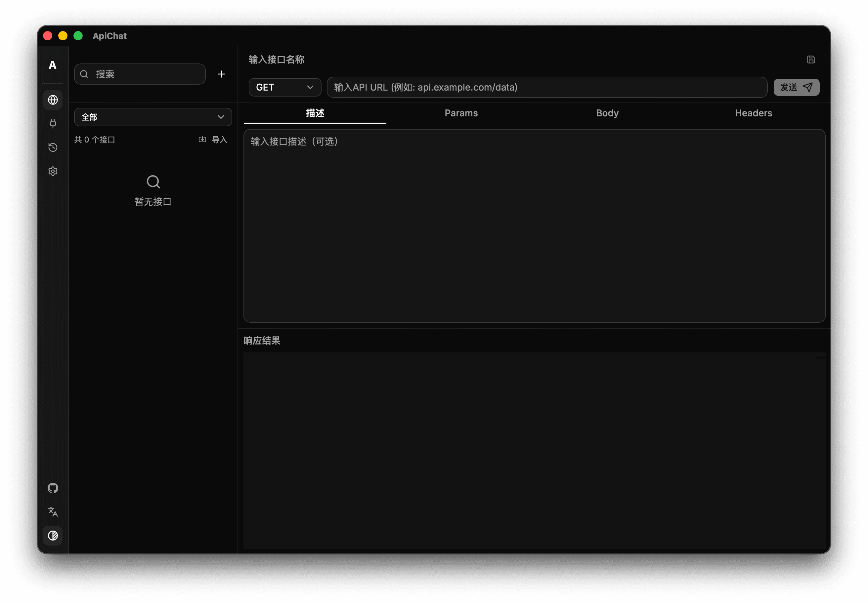Toggle dark/light theme contrast icon
The width and height of the screenshot is (868, 603).
coord(53,535)
